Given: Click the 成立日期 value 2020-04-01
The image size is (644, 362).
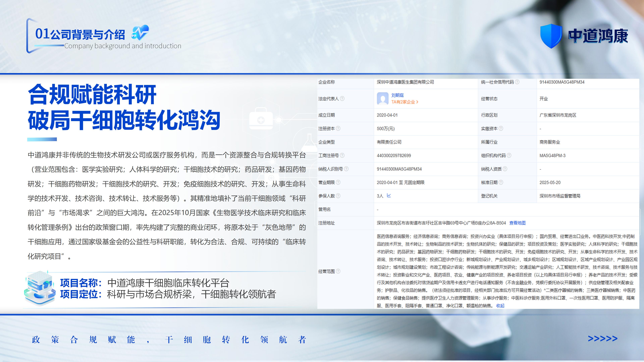Looking at the screenshot, I should [x=387, y=115].
